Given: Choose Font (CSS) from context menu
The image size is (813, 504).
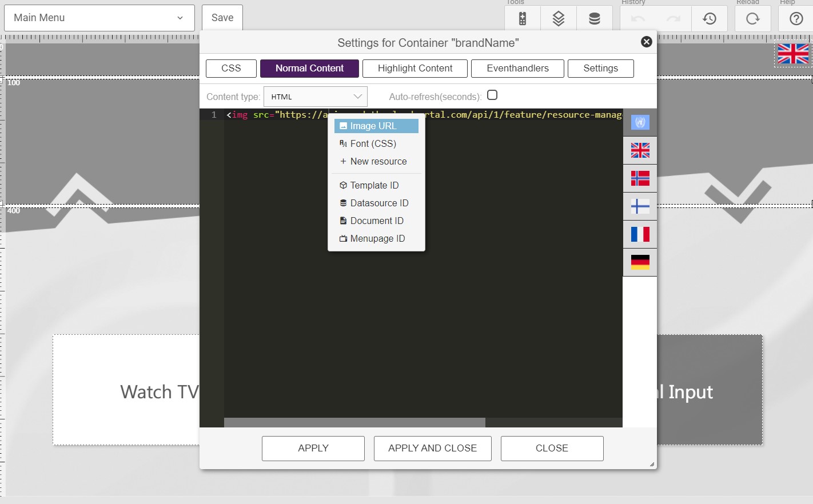Looking at the screenshot, I should [x=376, y=143].
